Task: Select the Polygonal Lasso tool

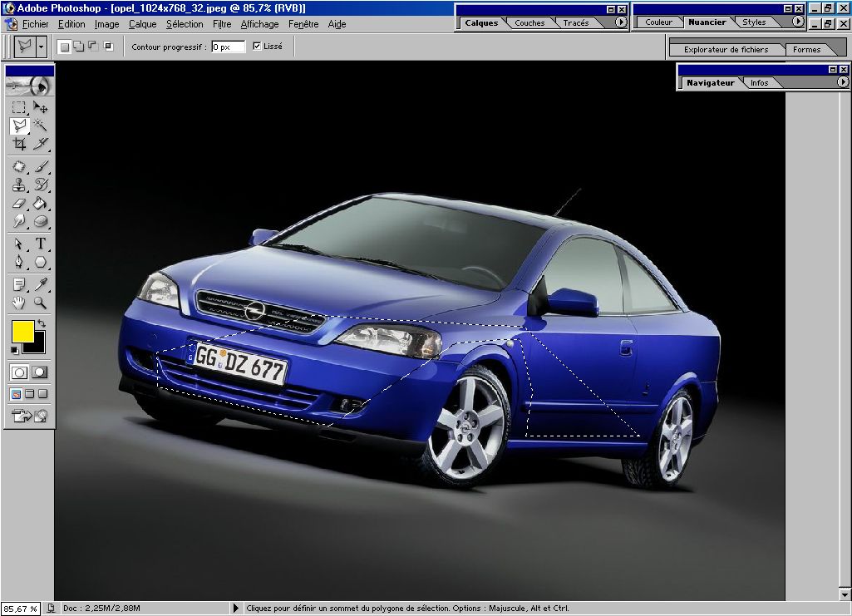Action: click(19, 126)
